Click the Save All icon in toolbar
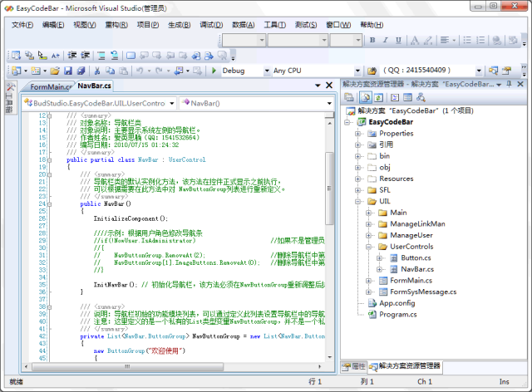This screenshot has height=392, width=532. click(x=81, y=71)
